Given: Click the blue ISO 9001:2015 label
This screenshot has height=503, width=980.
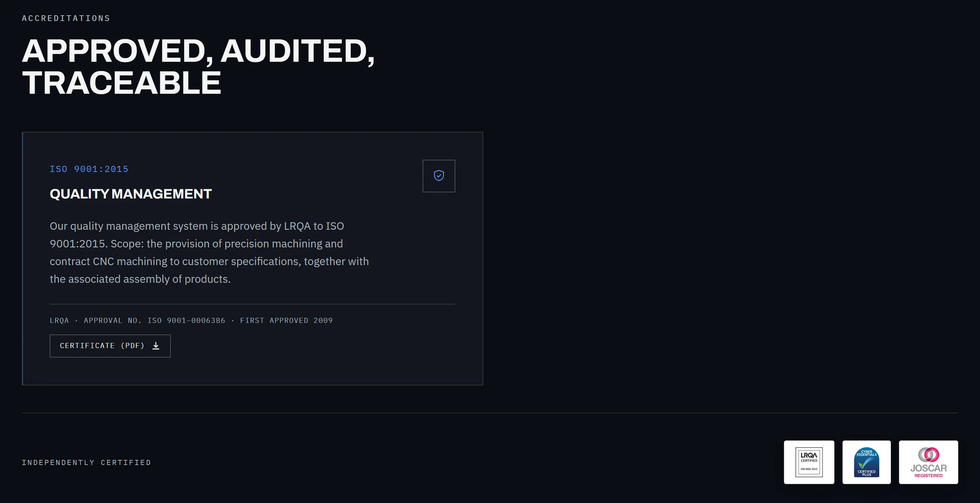Looking at the screenshot, I should pos(89,169).
